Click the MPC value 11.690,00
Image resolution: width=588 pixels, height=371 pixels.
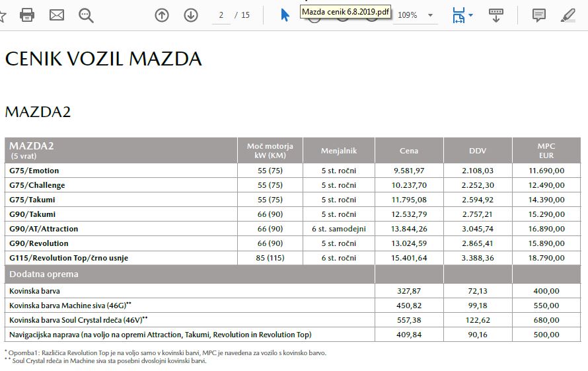(546, 171)
